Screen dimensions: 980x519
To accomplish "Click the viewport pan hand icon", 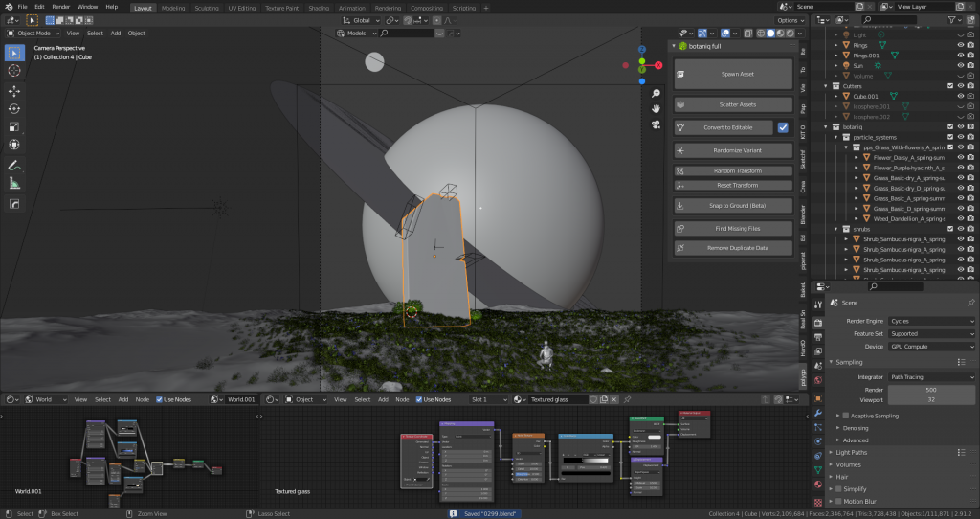I will tap(656, 109).
